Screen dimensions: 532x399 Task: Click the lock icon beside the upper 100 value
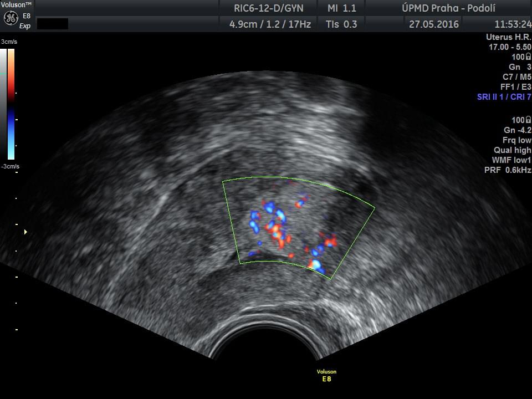[x=528, y=57]
